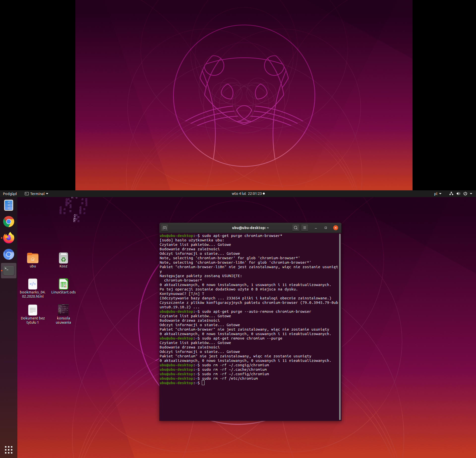Viewport: 476px width, 458px height.
Task: Click the '[sudo] hasło użytkownika ubu:' line
Action: point(192,240)
